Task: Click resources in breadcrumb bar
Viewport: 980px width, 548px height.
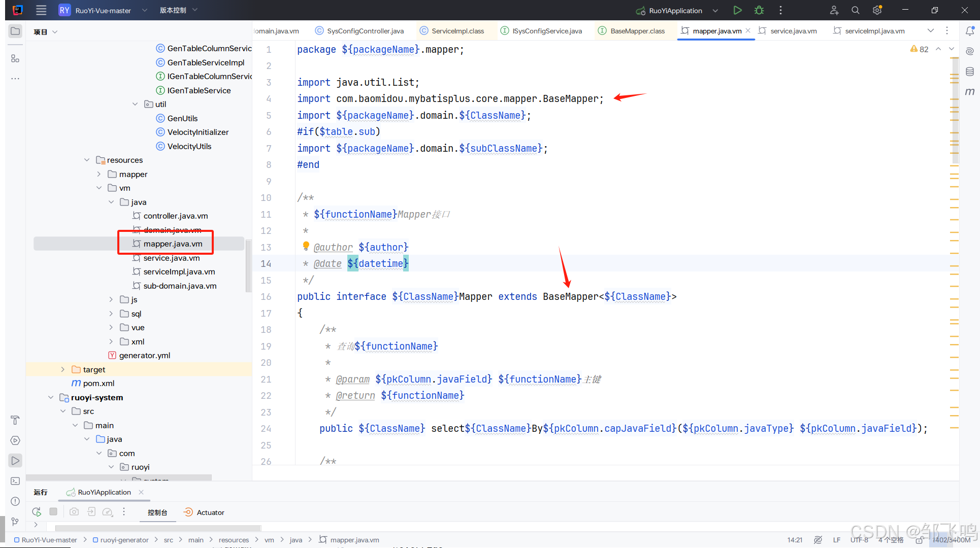Action: (x=234, y=540)
